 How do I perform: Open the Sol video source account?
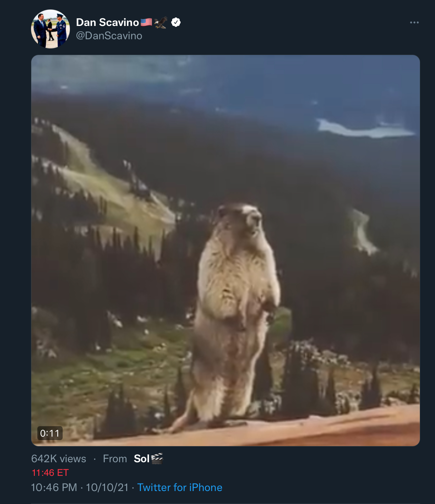(141, 458)
